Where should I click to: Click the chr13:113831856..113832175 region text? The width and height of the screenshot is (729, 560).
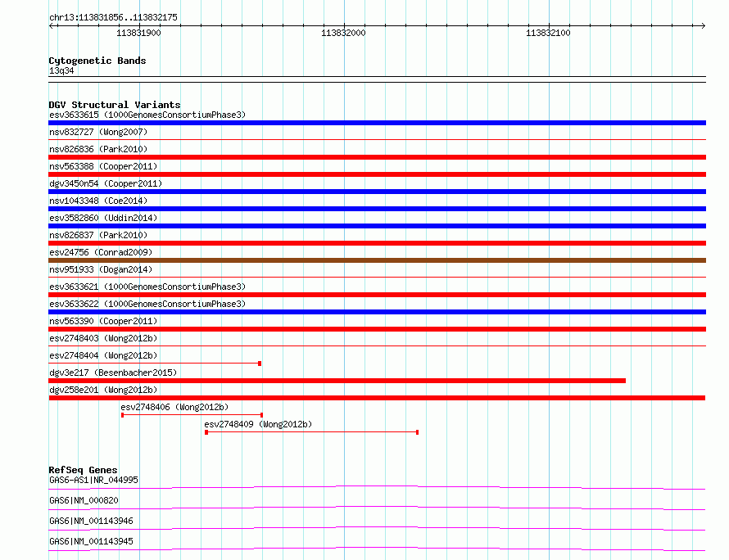[113, 18]
